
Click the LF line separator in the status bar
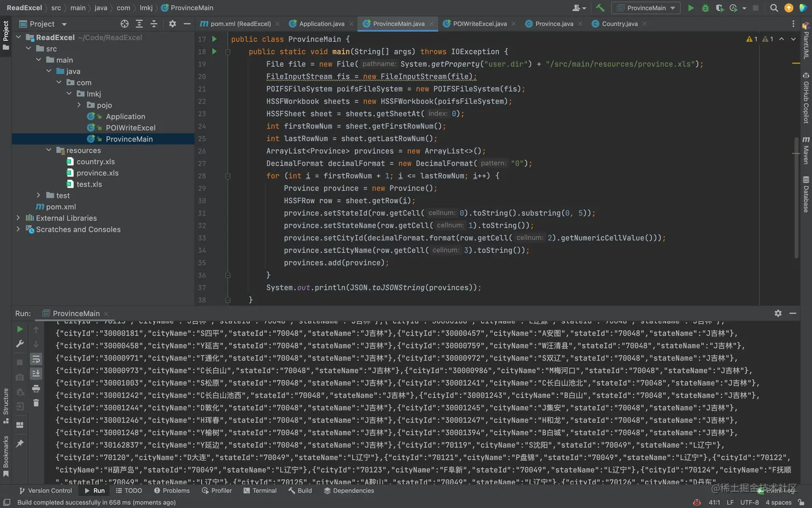(730, 503)
